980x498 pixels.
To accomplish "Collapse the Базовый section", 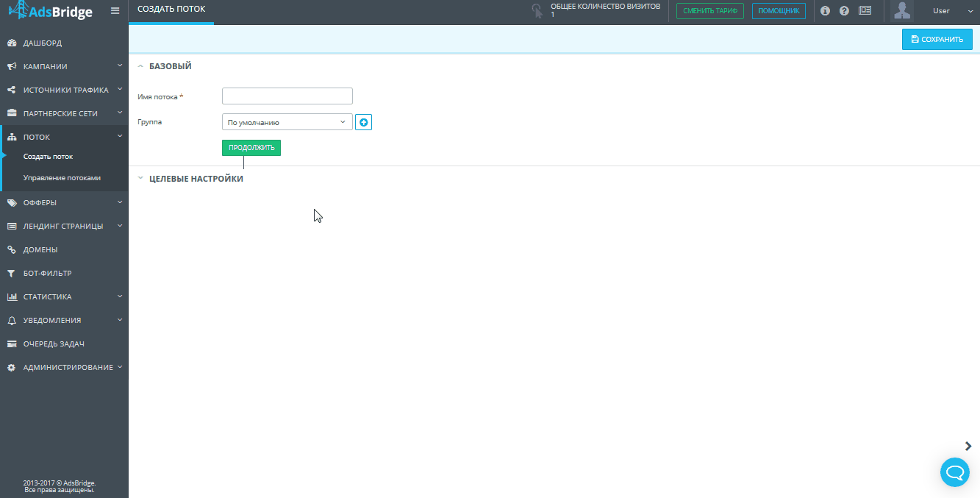I will click(x=140, y=66).
